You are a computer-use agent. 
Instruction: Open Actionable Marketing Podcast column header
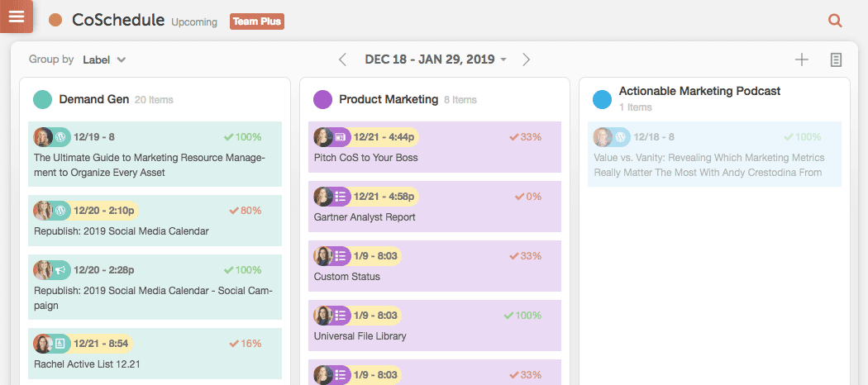pos(699,91)
